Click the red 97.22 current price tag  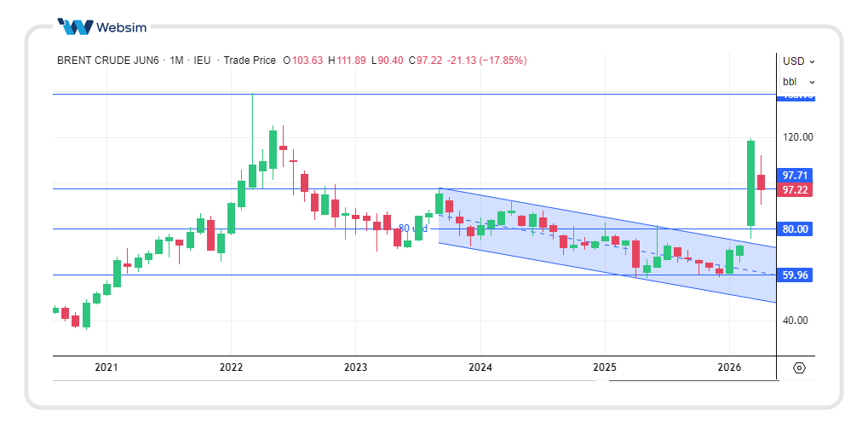pyautogui.click(x=795, y=189)
